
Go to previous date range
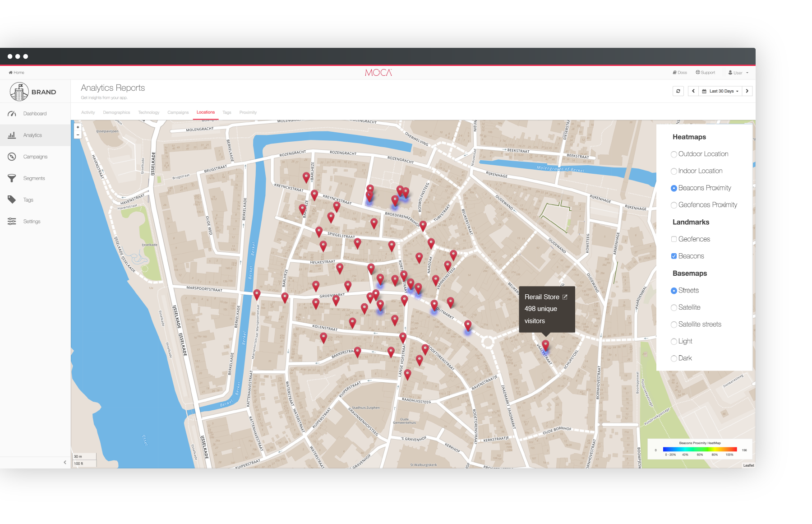pos(693,91)
